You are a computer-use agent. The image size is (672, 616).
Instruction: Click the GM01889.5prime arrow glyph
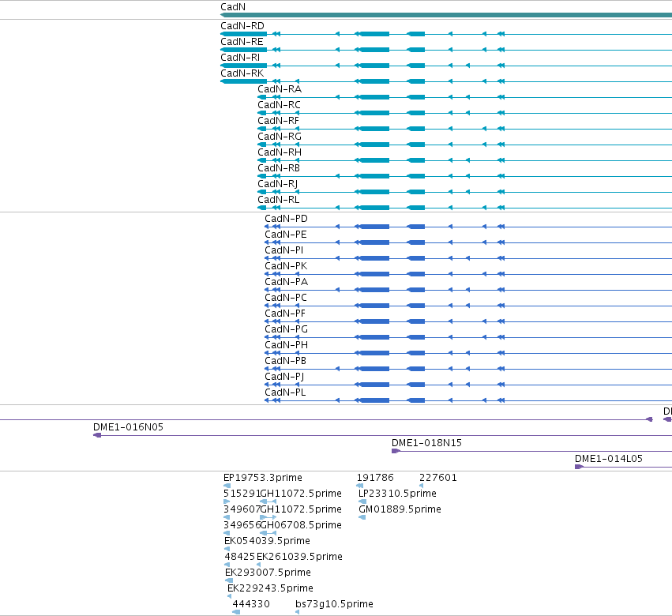point(362,518)
